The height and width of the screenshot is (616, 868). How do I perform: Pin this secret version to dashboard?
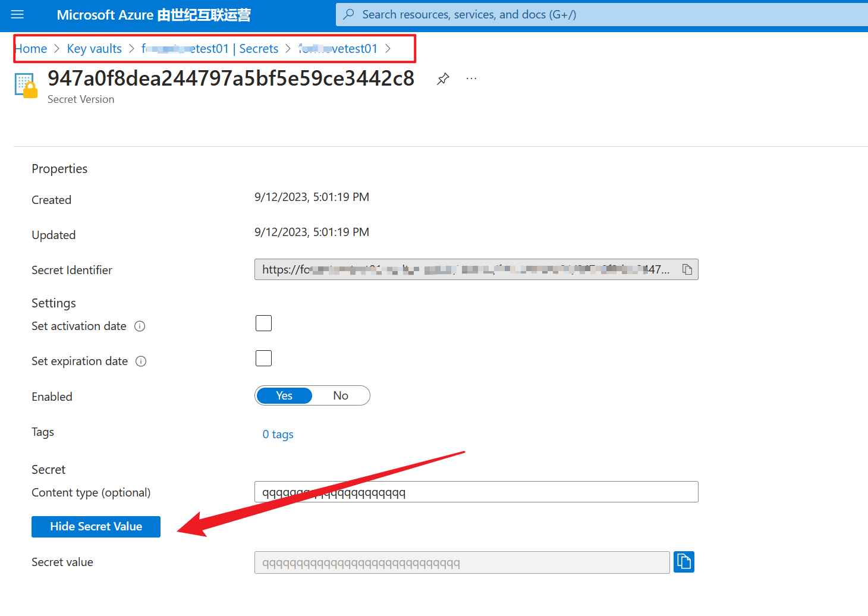coord(443,79)
